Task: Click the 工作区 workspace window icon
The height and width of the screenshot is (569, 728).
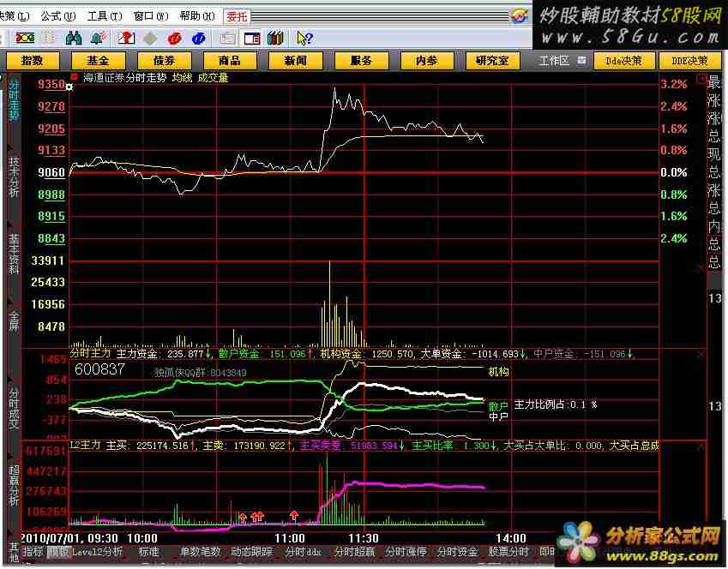Action: 581,60
